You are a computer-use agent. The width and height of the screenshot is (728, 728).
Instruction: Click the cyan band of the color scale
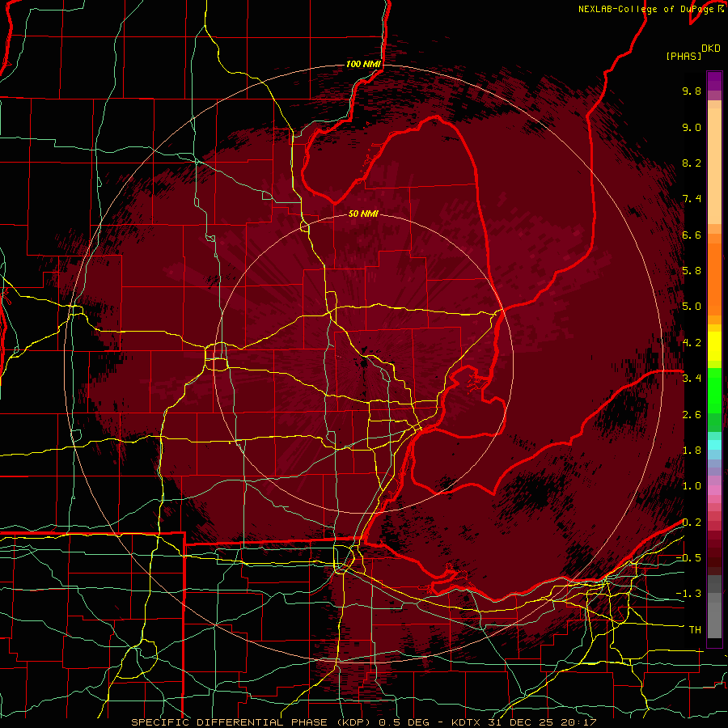[714, 444]
